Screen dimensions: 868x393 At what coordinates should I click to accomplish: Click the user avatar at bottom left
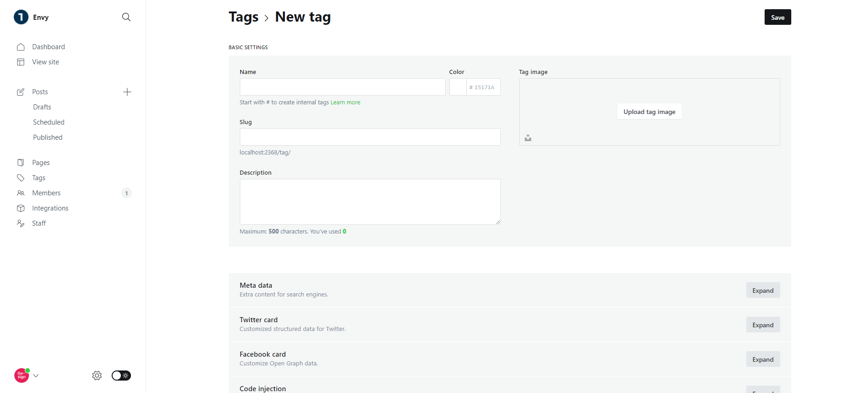pyautogui.click(x=22, y=376)
